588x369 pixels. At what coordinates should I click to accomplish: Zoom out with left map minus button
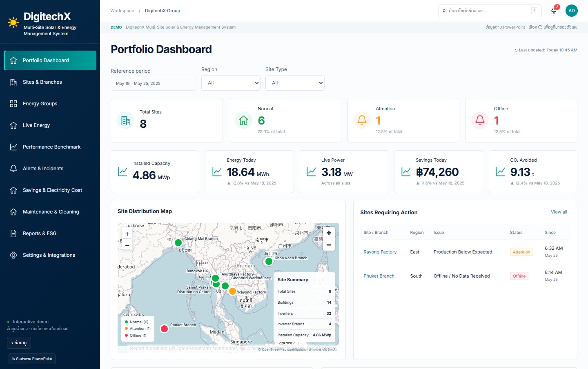(x=127, y=245)
